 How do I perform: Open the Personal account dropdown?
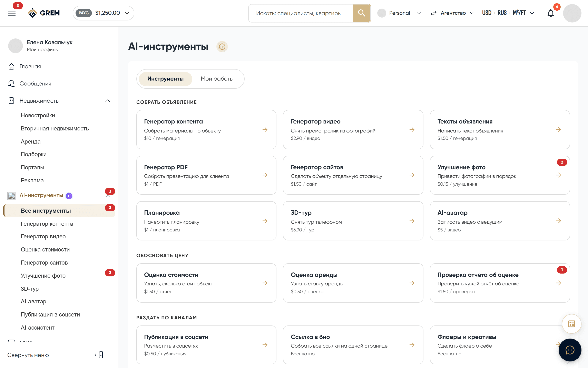click(x=399, y=13)
